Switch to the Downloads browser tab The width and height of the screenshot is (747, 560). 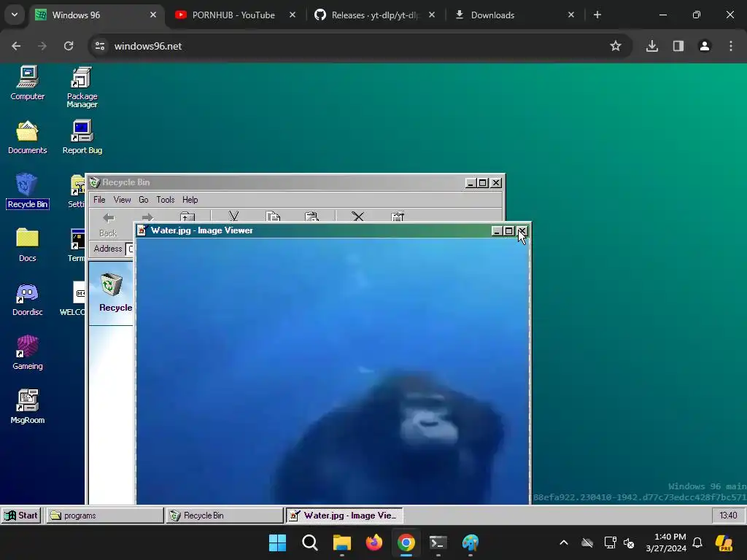[514, 15]
